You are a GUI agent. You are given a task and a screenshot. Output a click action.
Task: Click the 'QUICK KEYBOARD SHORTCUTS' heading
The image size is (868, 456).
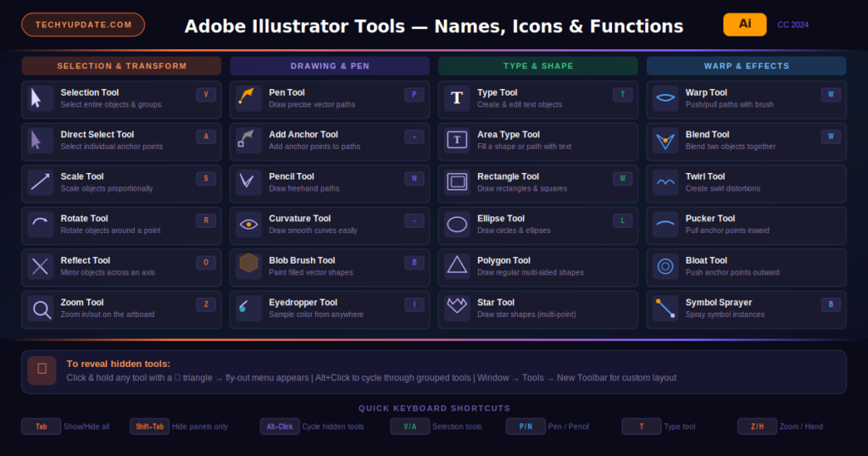tap(434, 409)
